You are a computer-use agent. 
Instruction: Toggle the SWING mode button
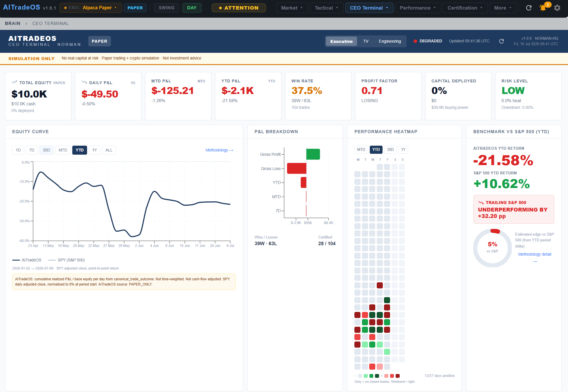(x=167, y=8)
